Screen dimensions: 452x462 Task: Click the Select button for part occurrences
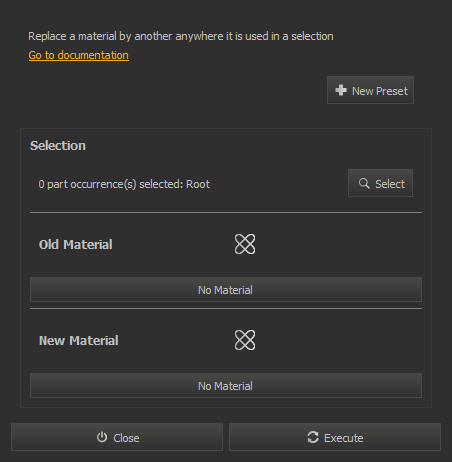pos(380,183)
